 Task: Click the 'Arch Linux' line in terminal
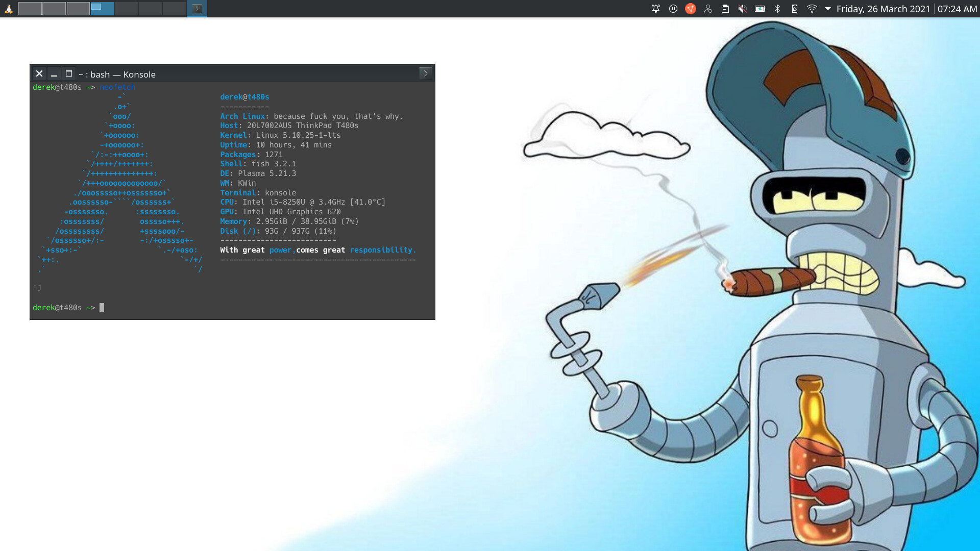click(x=311, y=116)
